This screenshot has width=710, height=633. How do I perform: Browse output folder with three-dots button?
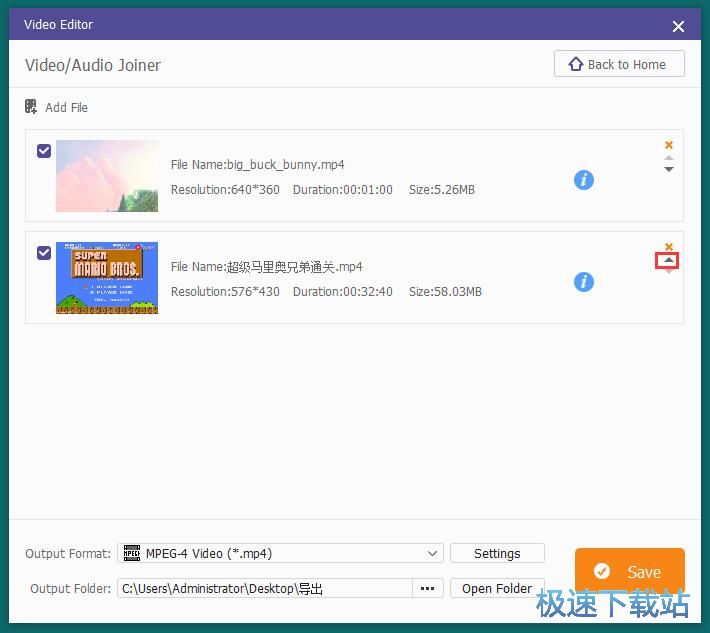click(427, 589)
